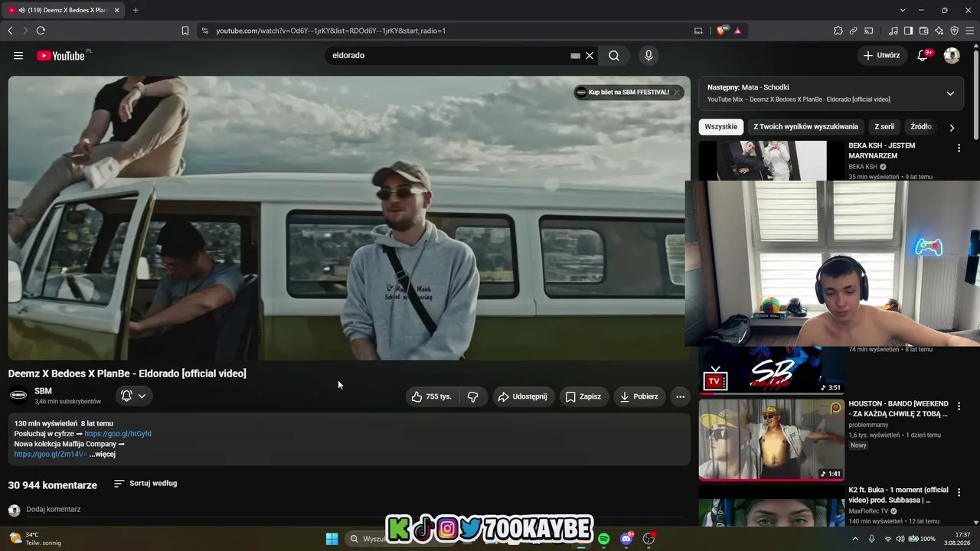Open Brave Wallet icon
Viewport: 980px width, 551px height.
coord(924,31)
